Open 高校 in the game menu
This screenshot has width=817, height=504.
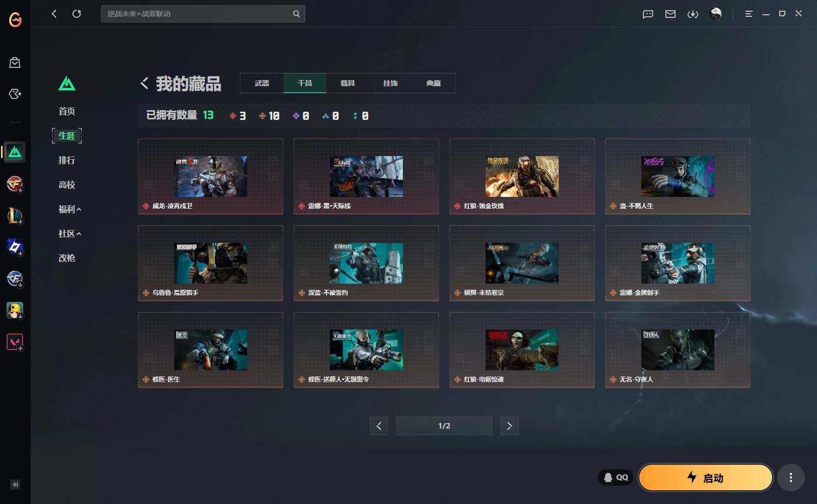67,185
